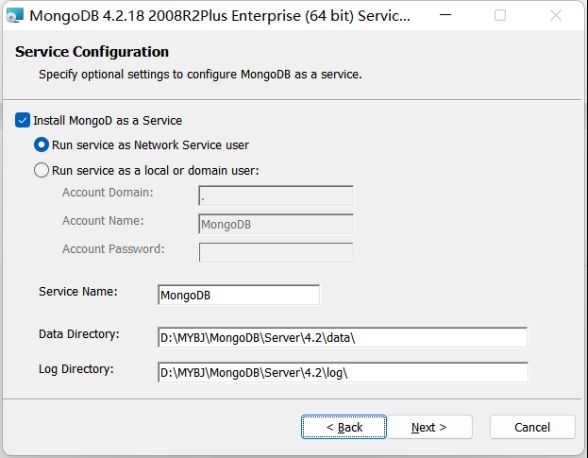
Task: Uncheck Install MongoD as a Service
Action: [22, 120]
